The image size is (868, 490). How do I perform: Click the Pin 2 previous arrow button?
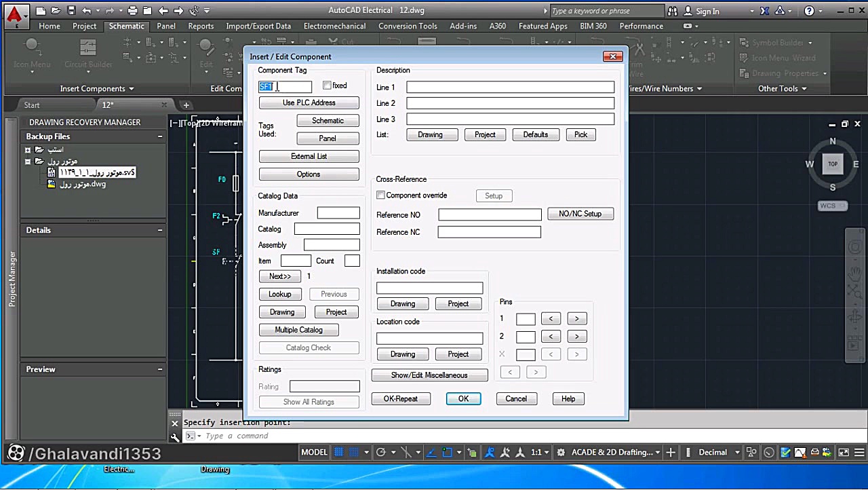[x=551, y=337]
